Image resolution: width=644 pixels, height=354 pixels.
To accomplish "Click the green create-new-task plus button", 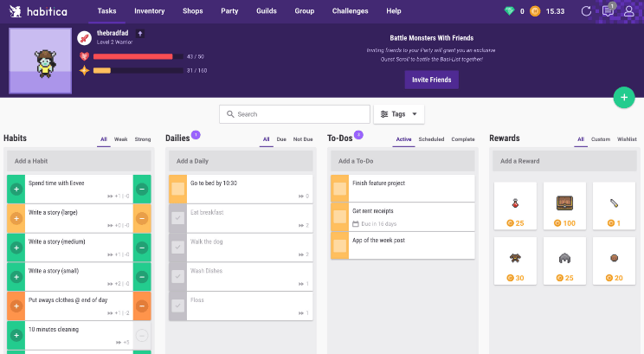I will [623, 98].
